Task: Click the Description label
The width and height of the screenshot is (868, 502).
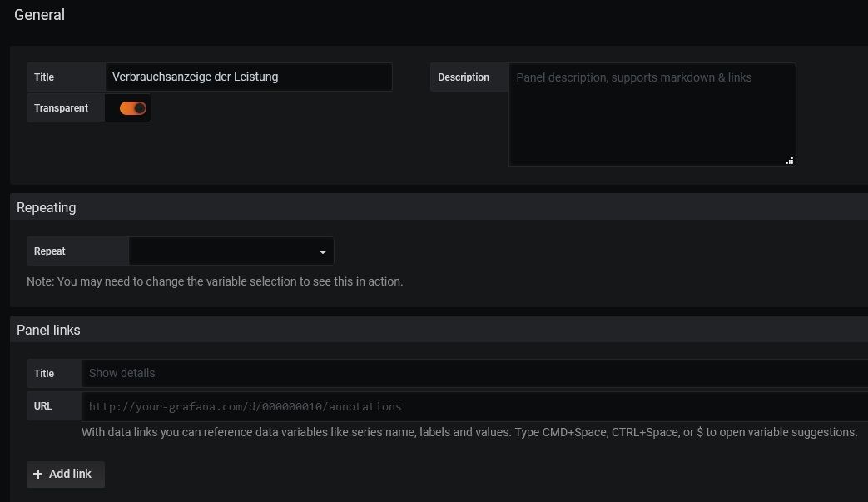Action: point(464,77)
